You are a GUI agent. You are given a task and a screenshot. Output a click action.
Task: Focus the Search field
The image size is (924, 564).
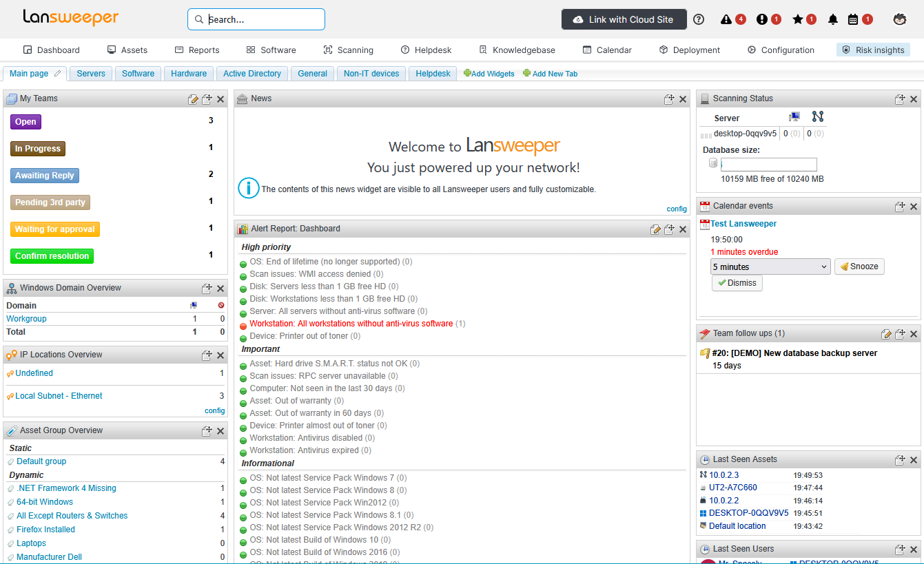[256, 19]
